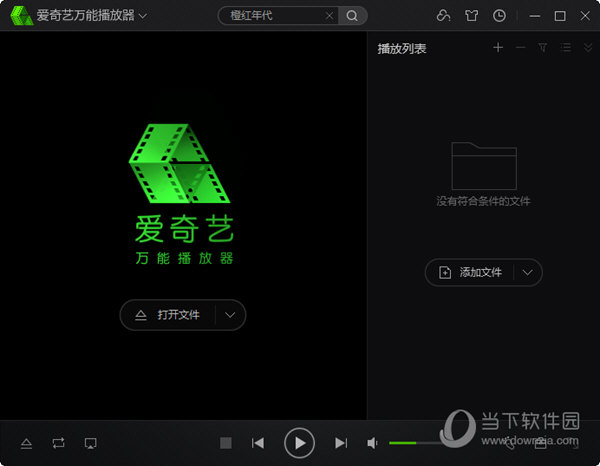Clear the search field with the X

tap(329, 16)
